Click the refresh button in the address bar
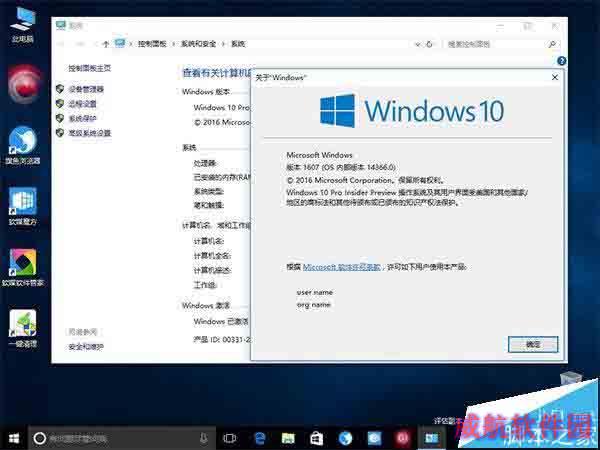Image resolution: width=600 pixels, height=450 pixels. pyautogui.click(x=429, y=44)
